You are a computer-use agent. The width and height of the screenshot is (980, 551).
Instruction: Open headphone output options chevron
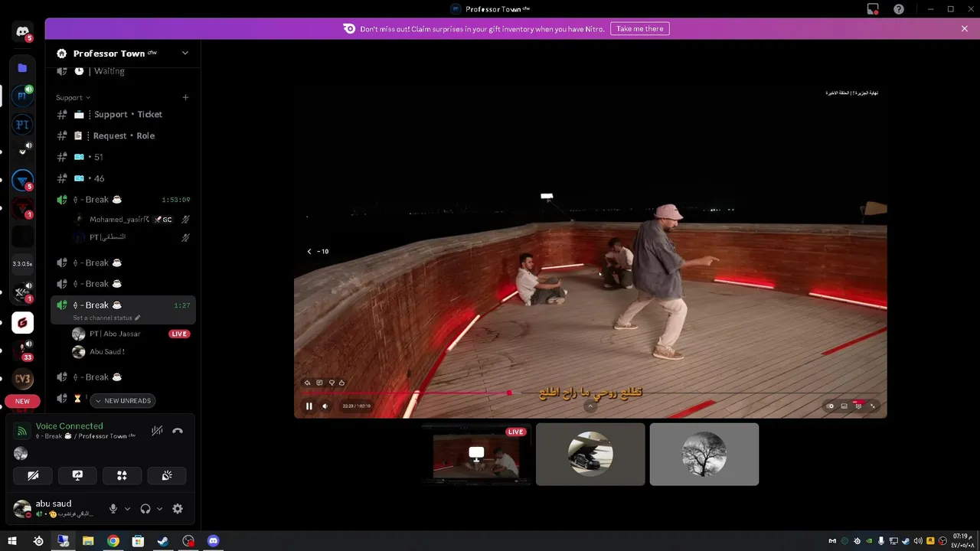[159, 509]
